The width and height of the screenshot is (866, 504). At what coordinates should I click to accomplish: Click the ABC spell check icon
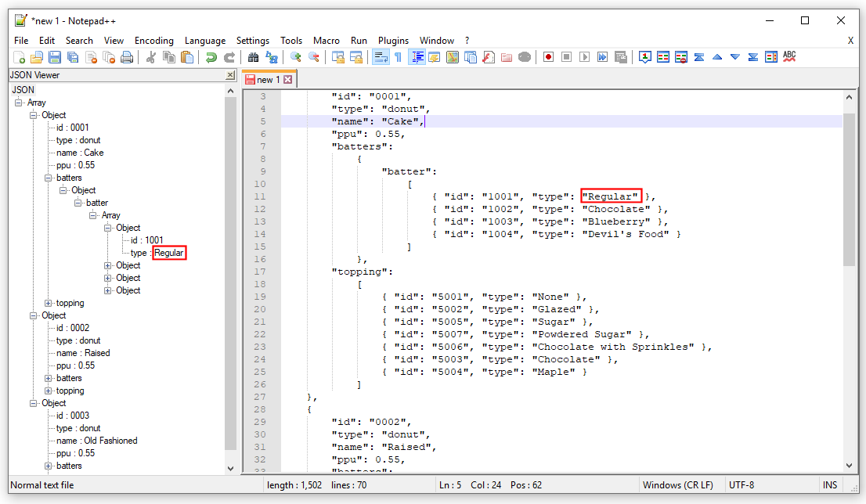coord(789,57)
